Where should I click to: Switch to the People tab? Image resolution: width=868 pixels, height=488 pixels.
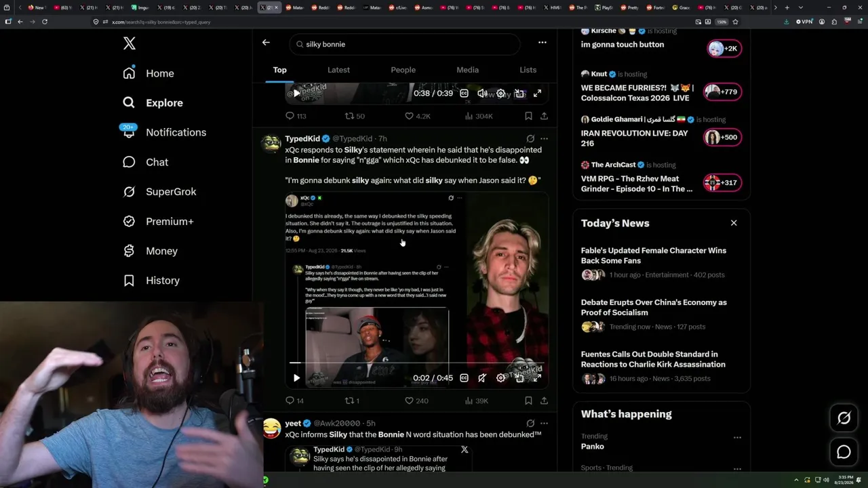pyautogui.click(x=403, y=70)
